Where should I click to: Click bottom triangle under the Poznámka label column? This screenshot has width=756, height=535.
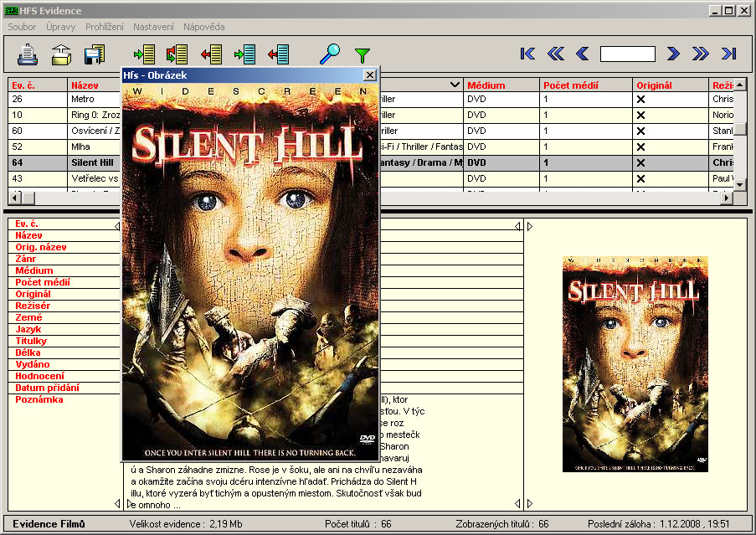(117, 504)
